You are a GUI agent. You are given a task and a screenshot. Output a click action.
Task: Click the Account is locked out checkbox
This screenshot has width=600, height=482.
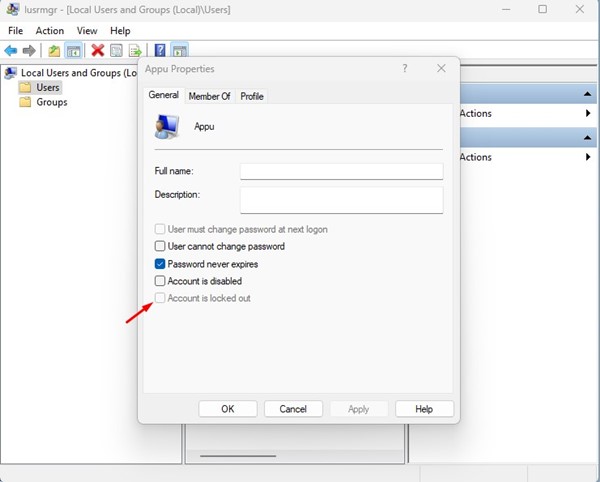pos(160,298)
